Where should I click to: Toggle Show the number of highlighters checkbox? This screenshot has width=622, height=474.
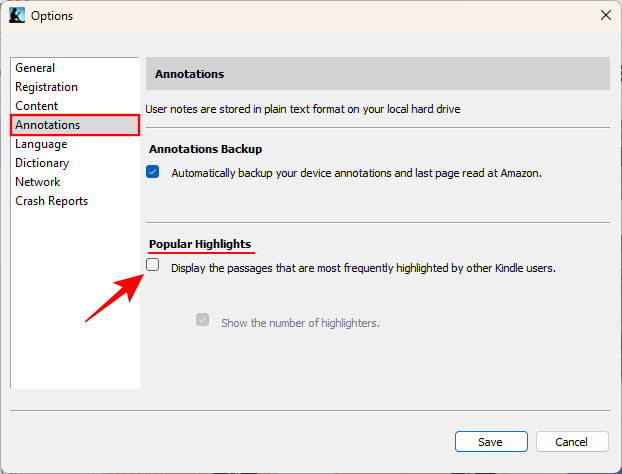pyautogui.click(x=203, y=320)
